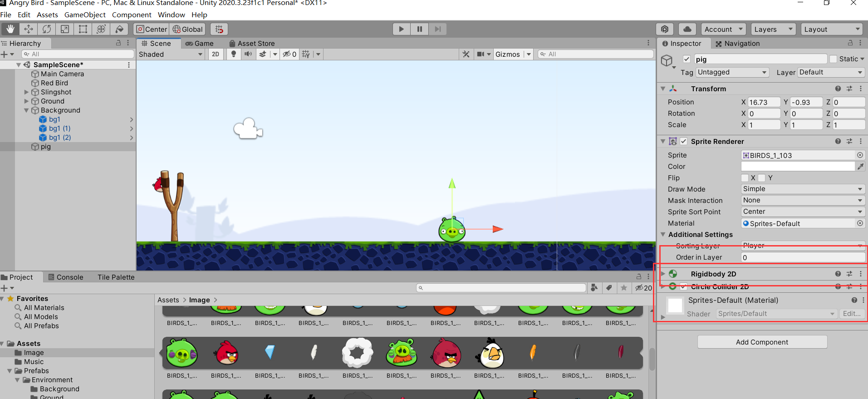Open Sprite Renderer more options menu

pos(861,141)
